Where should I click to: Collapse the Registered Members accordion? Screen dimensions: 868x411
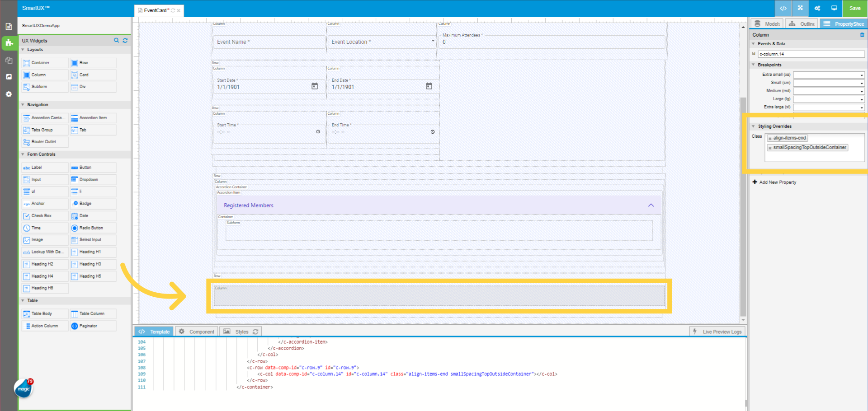pyautogui.click(x=651, y=205)
